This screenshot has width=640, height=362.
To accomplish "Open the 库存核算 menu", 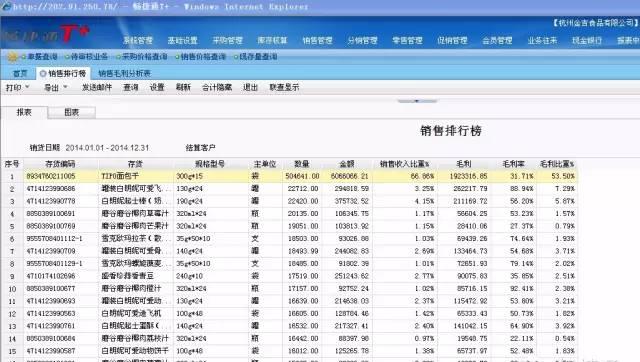I will point(272,40).
